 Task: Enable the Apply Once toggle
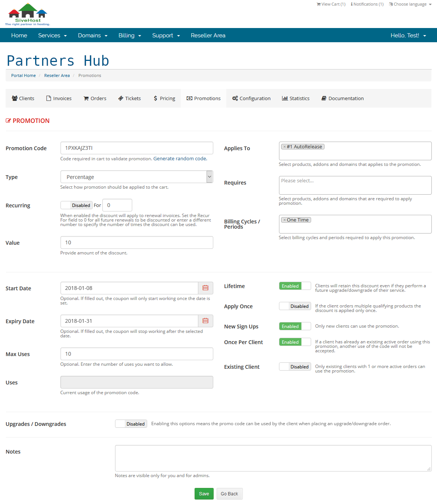coord(295,306)
